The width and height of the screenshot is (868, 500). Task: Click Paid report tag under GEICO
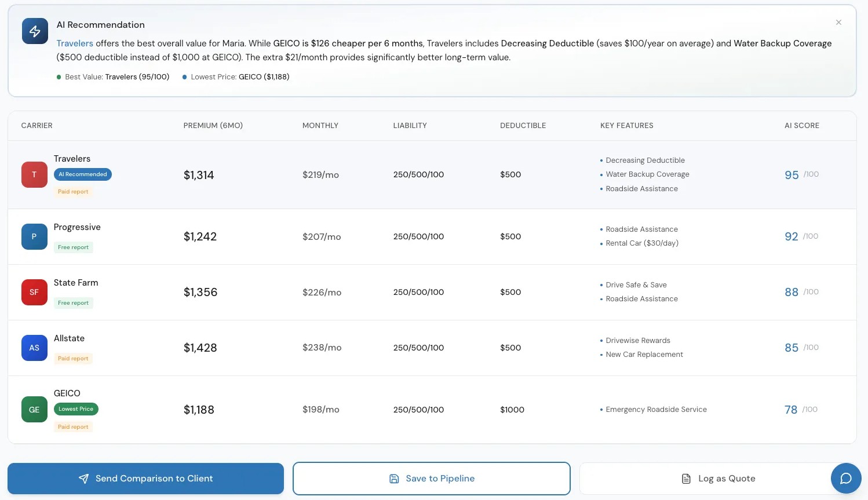[x=73, y=427]
